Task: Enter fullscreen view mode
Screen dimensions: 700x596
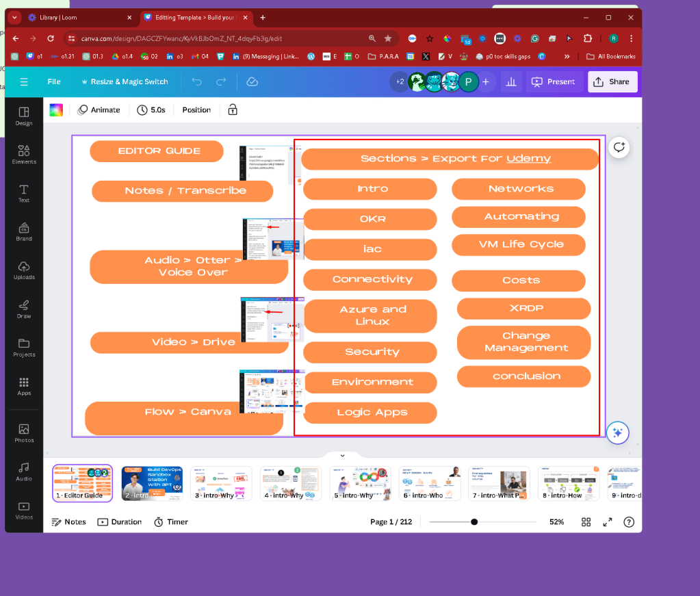Action: tap(608, 522)
